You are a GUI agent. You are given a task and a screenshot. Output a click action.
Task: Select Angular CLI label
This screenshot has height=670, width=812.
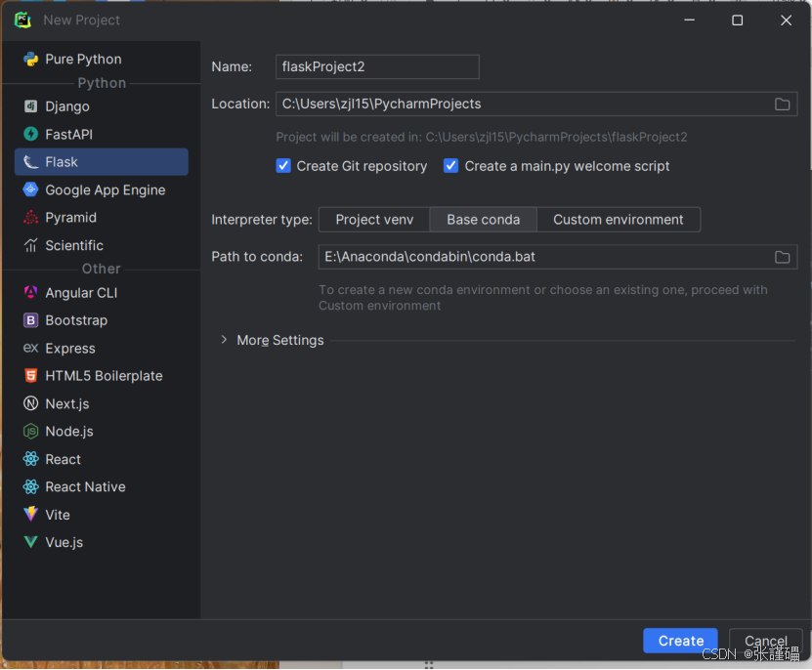coord(81,293)
